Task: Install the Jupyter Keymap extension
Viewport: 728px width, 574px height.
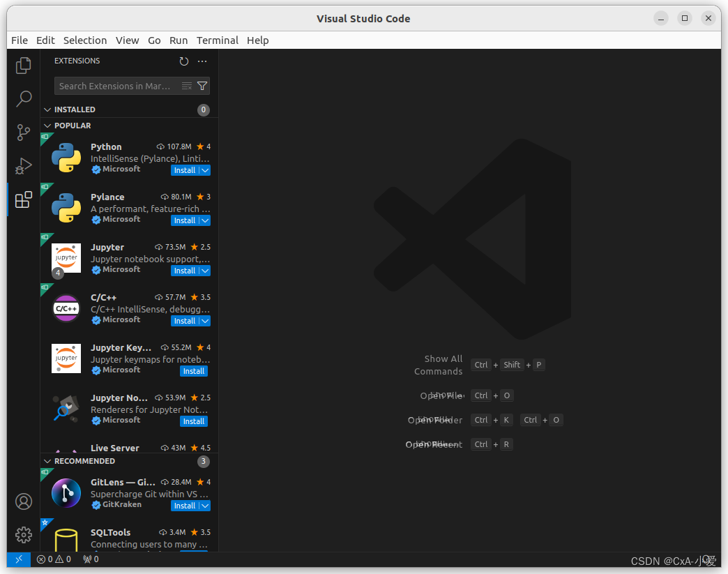Action: (x=194, y=371)
